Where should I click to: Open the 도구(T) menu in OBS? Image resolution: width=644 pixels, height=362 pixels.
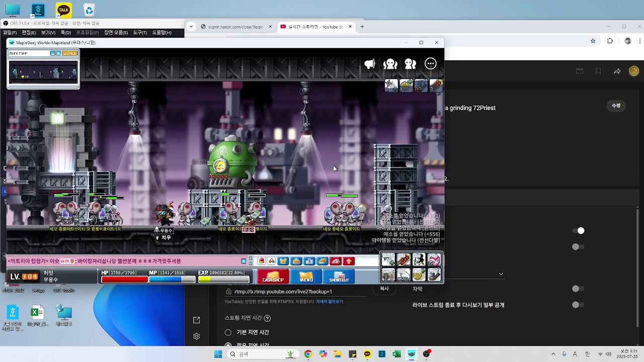[x=140, y=33]
